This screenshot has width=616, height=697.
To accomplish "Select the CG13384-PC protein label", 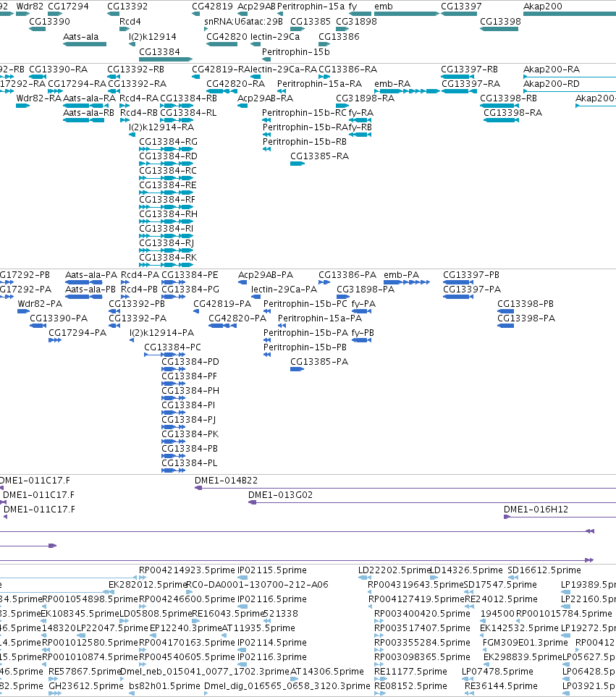I will click(x=172, y=347).
